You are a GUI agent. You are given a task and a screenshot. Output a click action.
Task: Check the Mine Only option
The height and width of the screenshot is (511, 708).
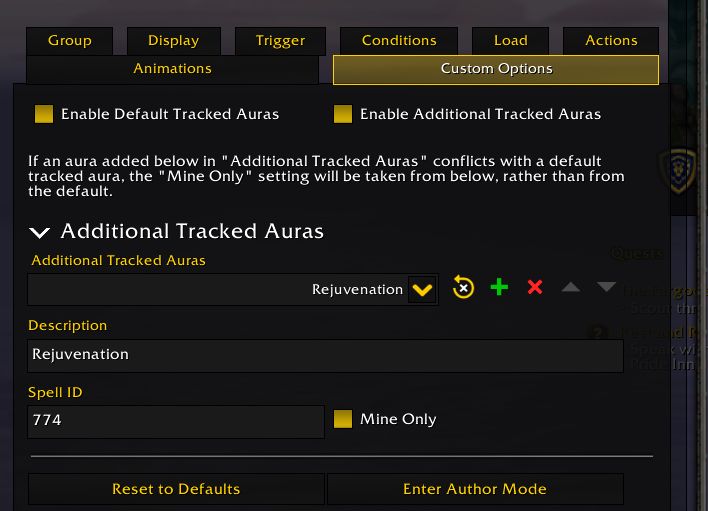coord(343,419)
